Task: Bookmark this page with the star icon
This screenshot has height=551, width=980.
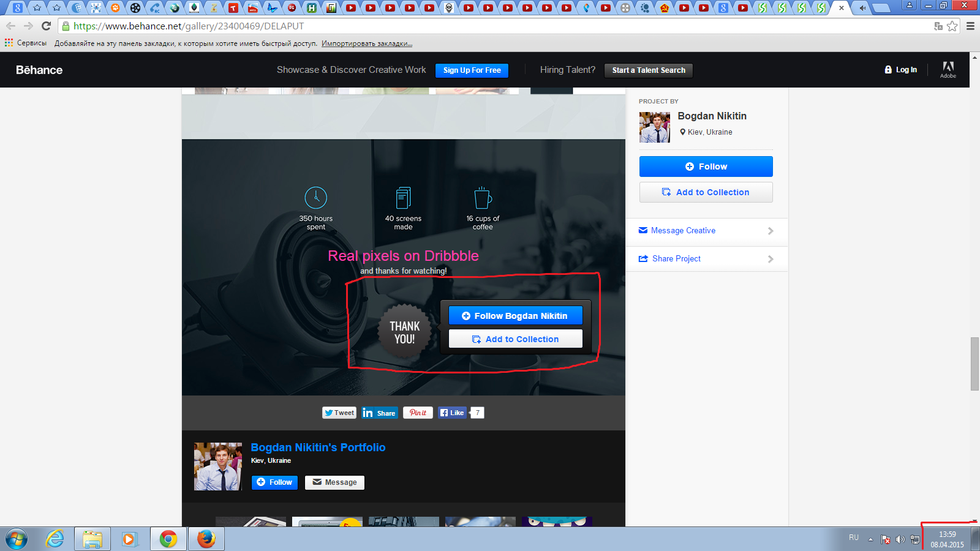Action: [952, 26]
